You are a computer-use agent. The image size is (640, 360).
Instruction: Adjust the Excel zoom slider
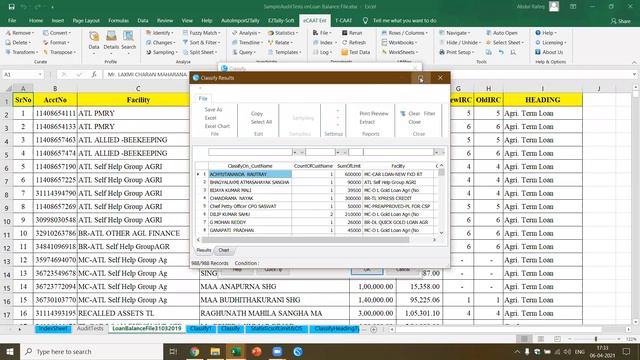point(596,339)
